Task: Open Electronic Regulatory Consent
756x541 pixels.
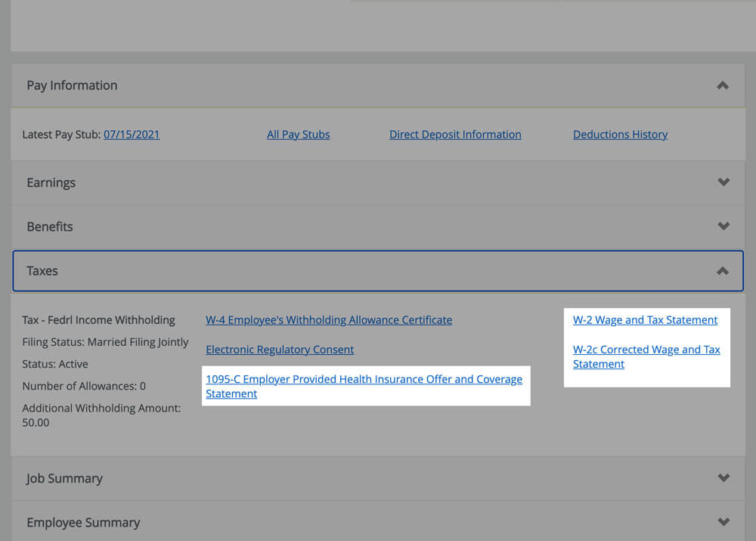Action: [280, 350]
